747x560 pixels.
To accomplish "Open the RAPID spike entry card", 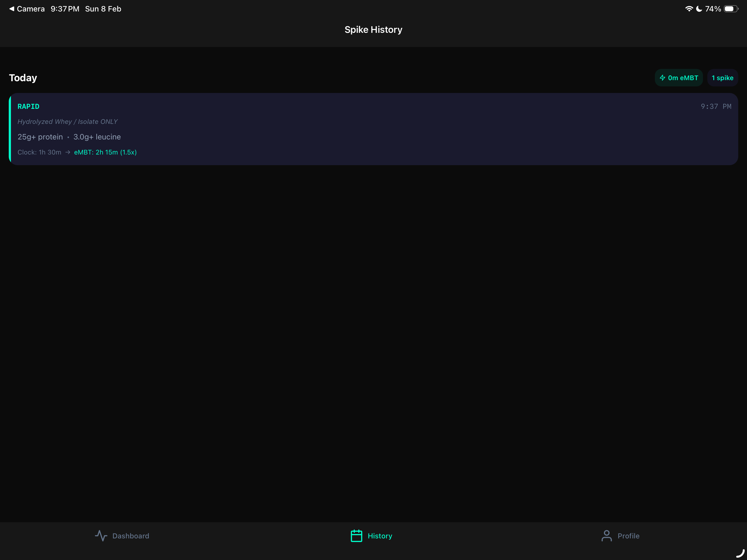I will click(x=373, y=129).
